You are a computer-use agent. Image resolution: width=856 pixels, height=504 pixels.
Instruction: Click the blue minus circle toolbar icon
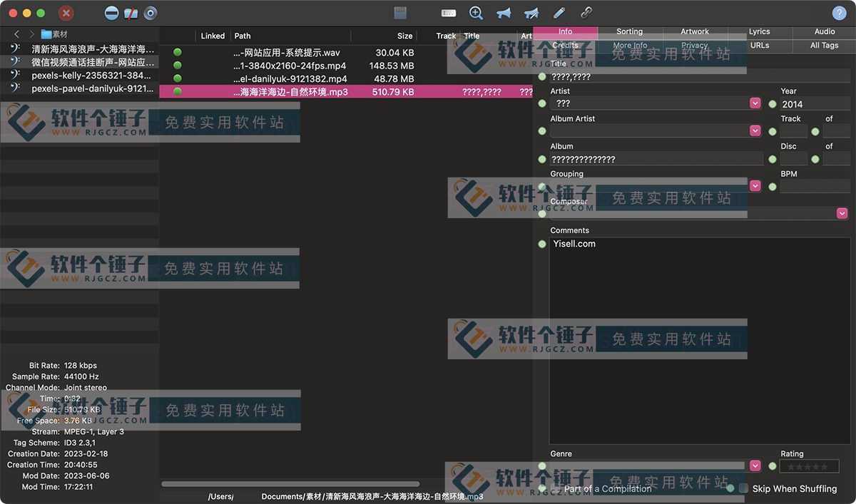(111, 13)
